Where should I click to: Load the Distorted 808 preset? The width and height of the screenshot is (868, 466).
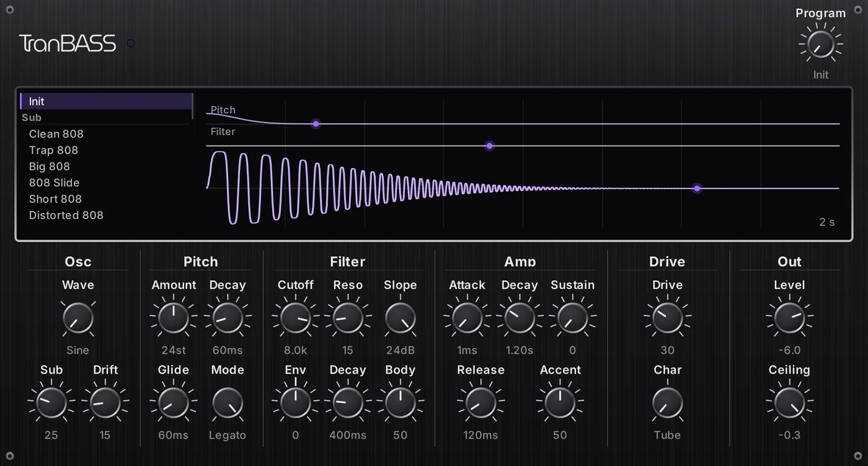(x=107, y=215)
